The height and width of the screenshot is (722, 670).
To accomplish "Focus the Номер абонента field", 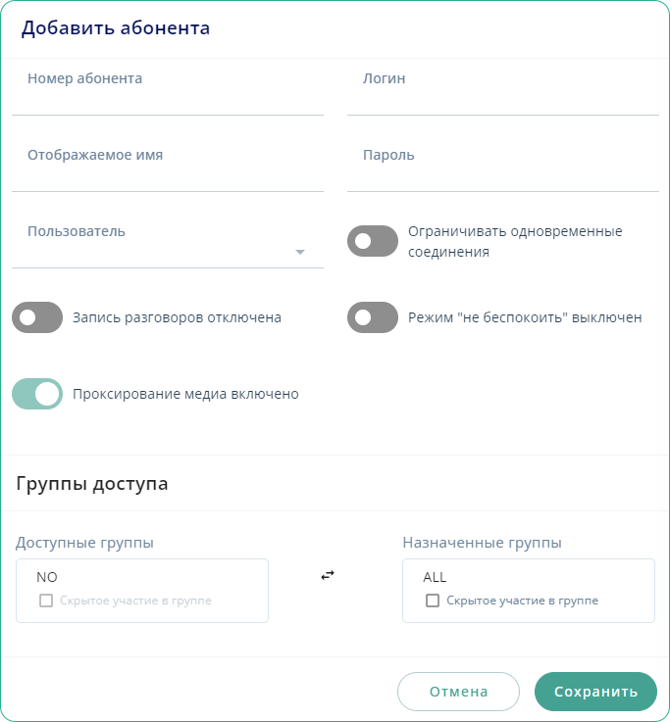I will coord(167,96).
